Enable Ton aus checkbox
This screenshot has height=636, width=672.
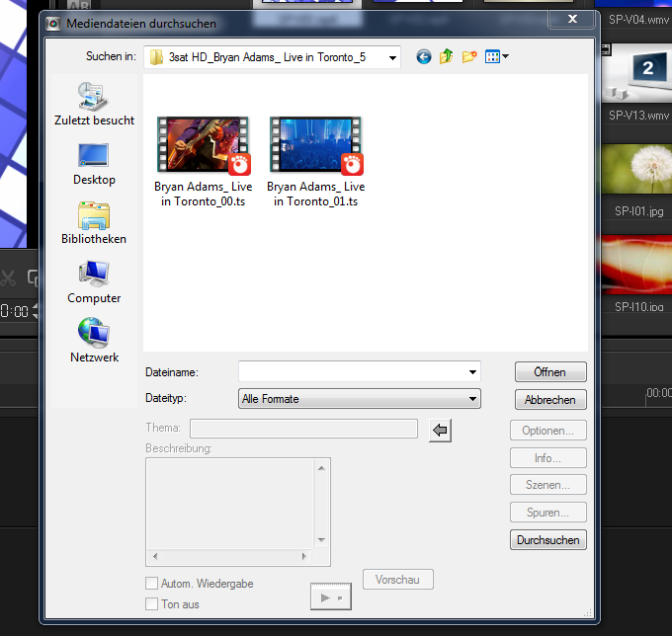(151, 603)
